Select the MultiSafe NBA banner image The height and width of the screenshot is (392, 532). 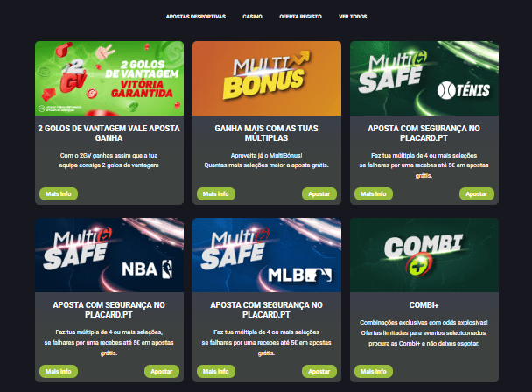[109, 255]
